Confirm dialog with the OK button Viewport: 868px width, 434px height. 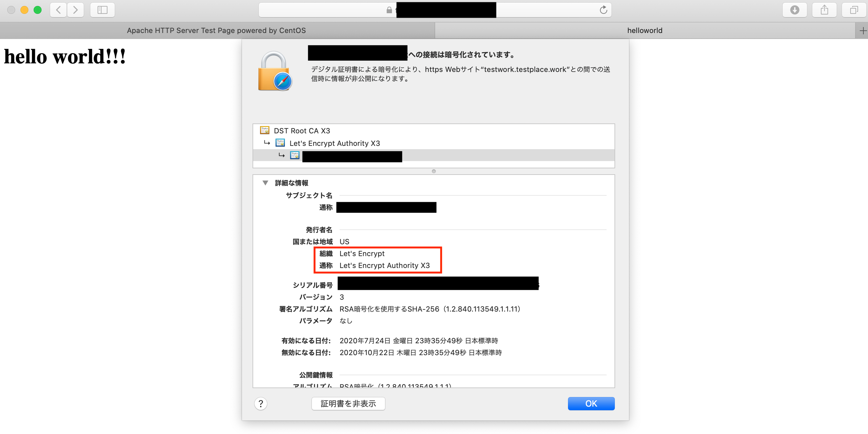click(591, 403)
